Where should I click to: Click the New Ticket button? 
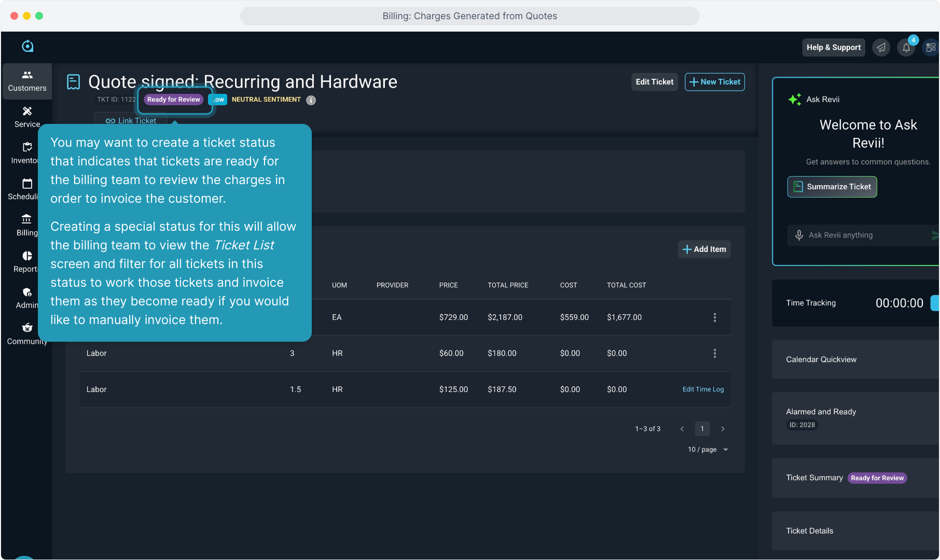coord(714,82)
